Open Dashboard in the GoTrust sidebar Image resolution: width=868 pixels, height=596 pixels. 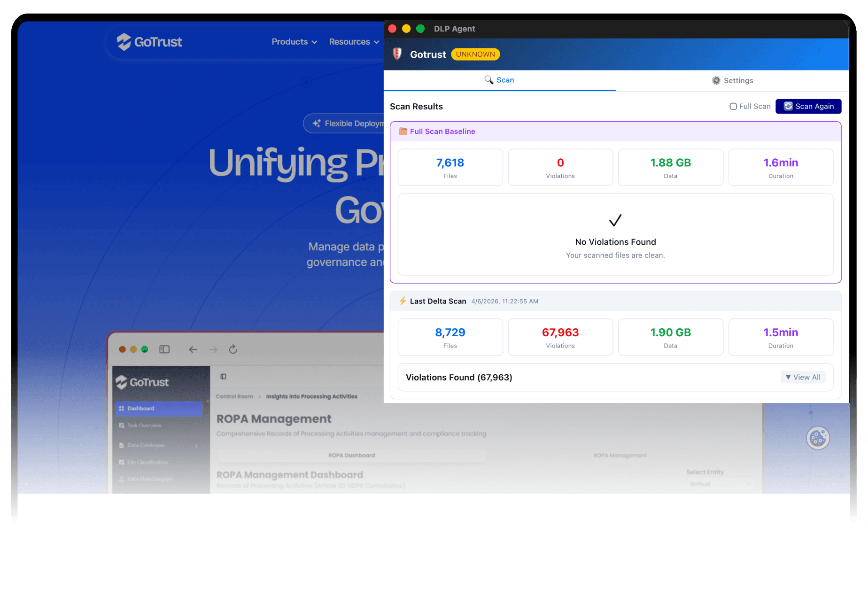159,408
